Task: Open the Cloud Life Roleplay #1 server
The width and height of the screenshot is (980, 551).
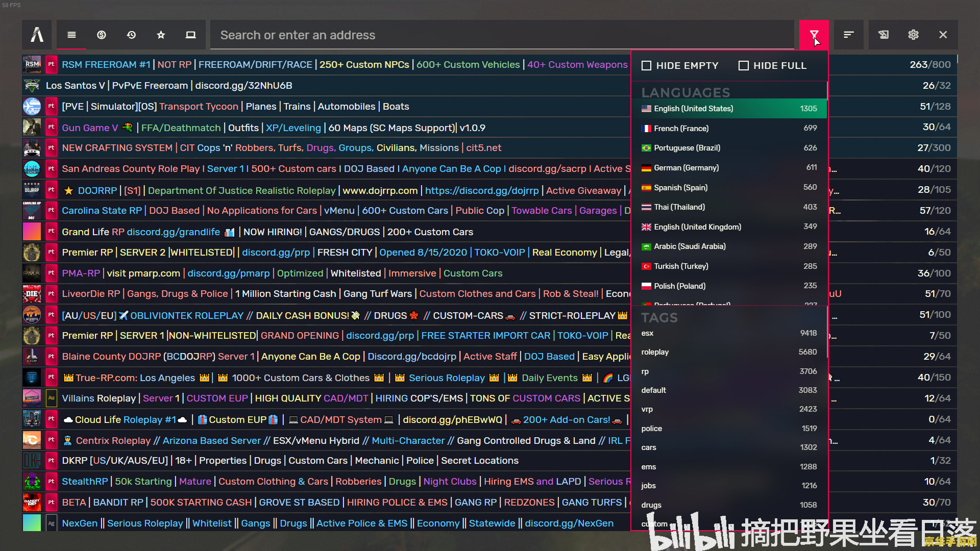Action: click(327, 420)
